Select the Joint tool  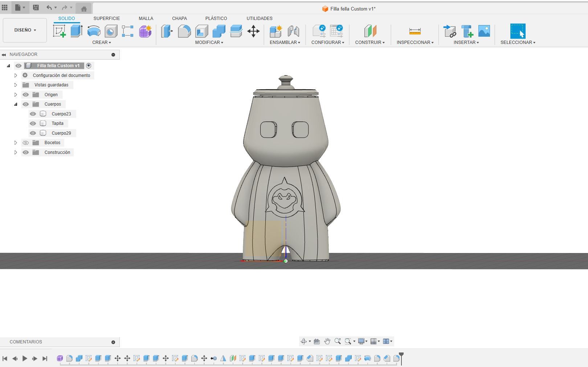(293, 31)
